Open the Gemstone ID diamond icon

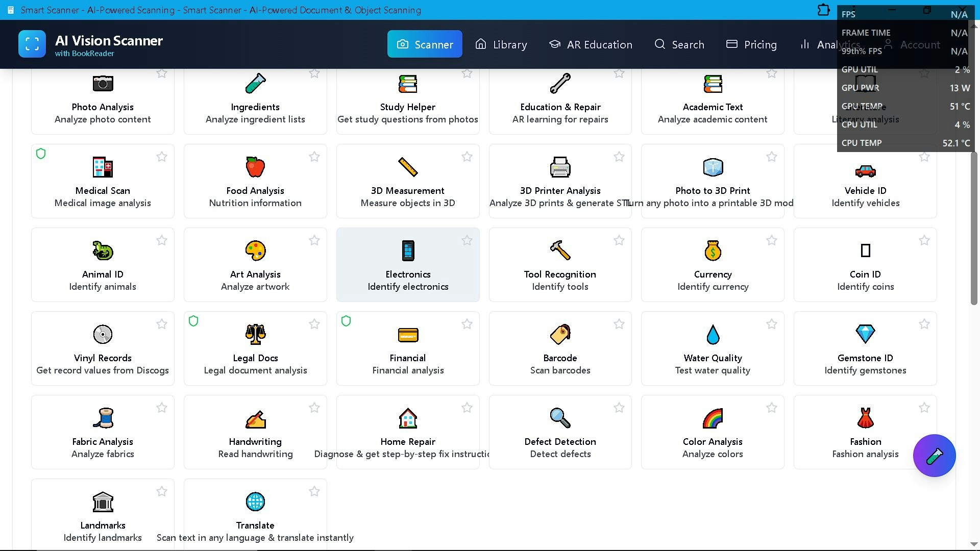click(865, 334)
